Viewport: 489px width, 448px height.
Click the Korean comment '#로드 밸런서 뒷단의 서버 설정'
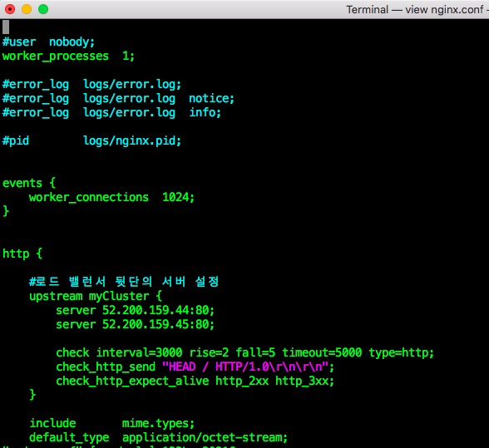coord(124,282)
